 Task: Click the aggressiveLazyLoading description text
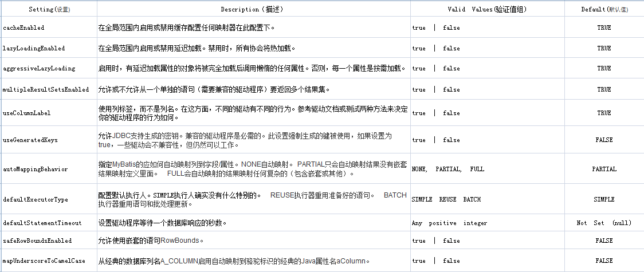(x=252, y=69)
